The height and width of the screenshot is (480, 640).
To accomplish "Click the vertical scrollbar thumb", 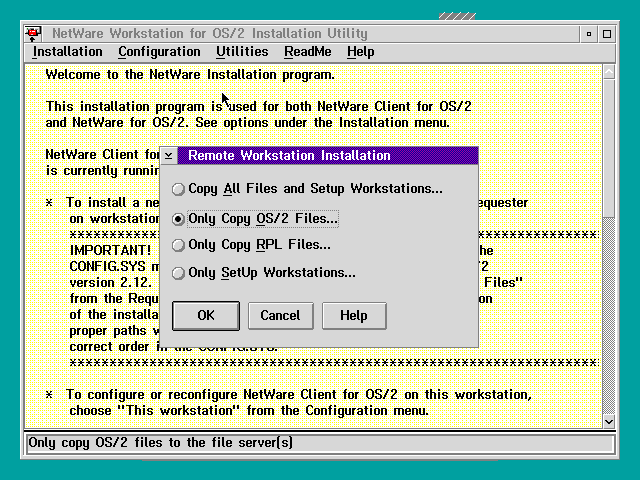I will point(609,149).
